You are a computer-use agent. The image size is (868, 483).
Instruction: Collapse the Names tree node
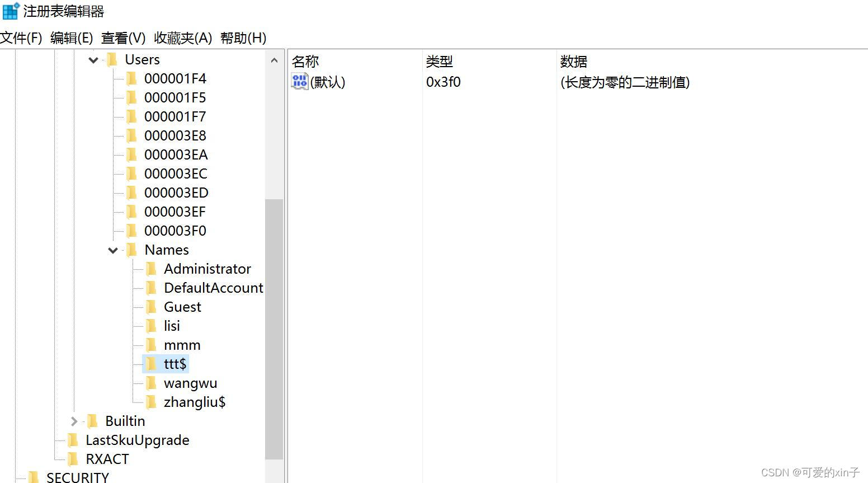coord(112,250)
